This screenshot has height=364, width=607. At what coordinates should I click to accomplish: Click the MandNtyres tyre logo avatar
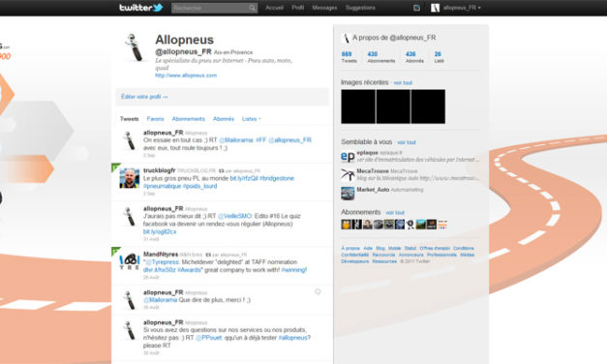click(x=130, y=261)
